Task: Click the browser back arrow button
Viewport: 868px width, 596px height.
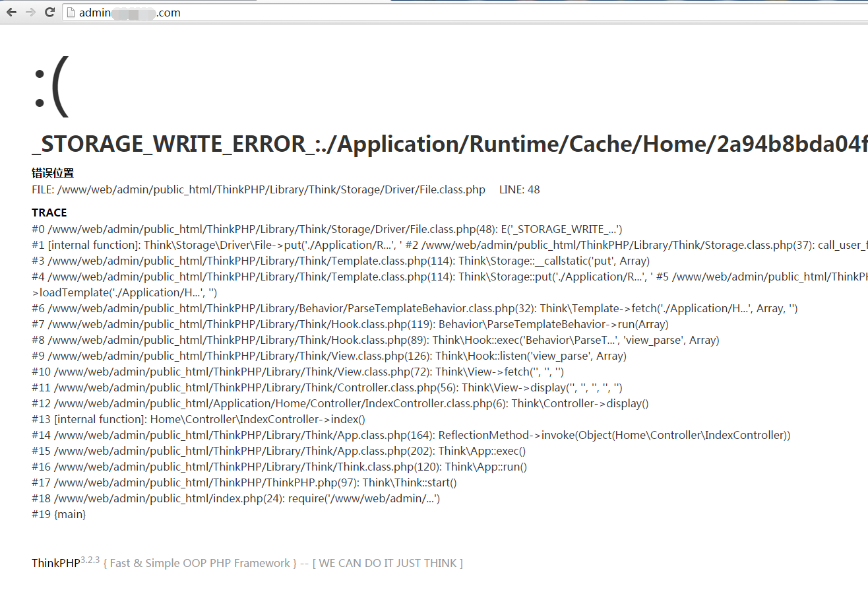Action: click(11, 12)
